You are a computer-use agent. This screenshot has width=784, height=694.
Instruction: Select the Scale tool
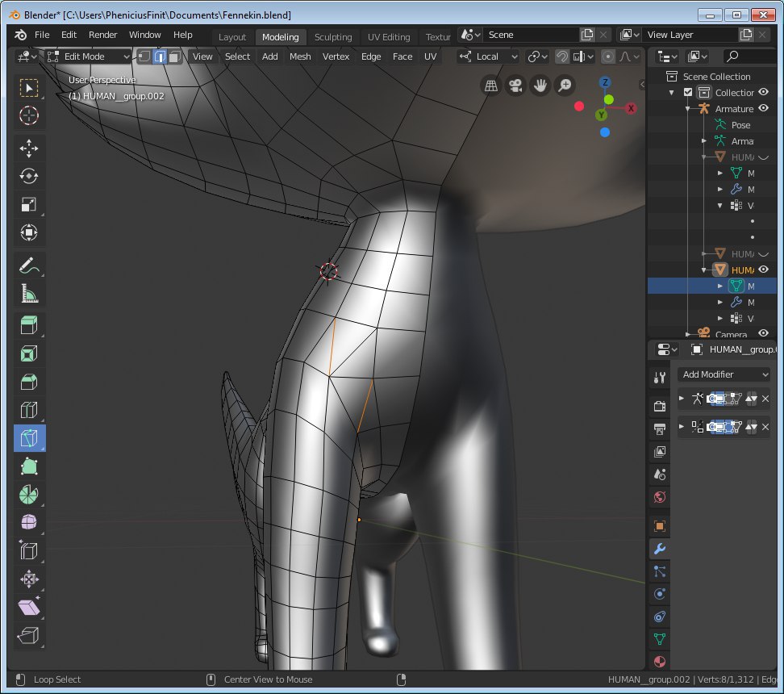coord(29,204)
